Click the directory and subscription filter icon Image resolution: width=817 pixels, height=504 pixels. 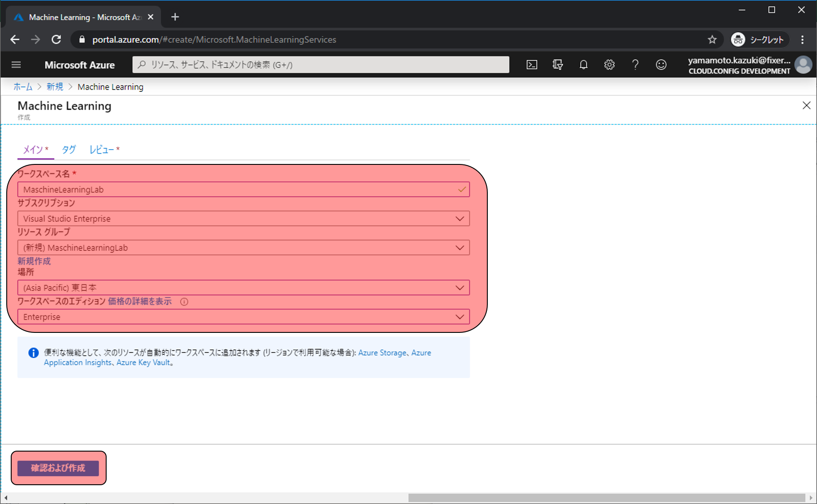(558, 65)
